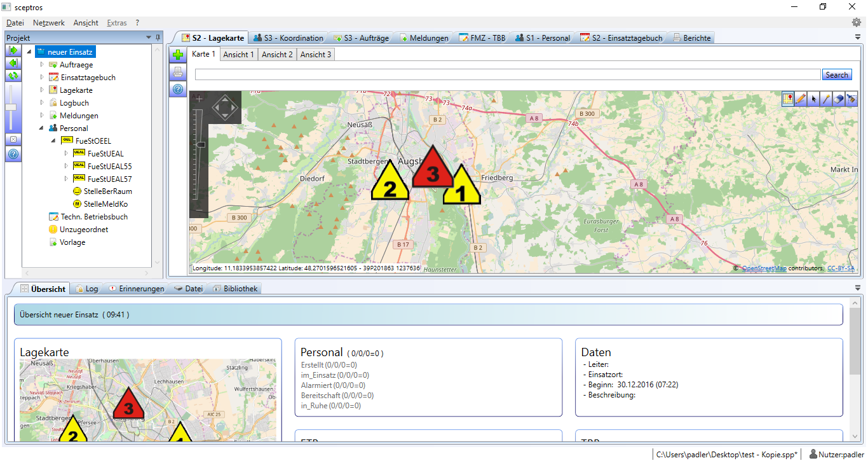Open the S1 - Personal tab
868x463 pixels.
point(543,38)
